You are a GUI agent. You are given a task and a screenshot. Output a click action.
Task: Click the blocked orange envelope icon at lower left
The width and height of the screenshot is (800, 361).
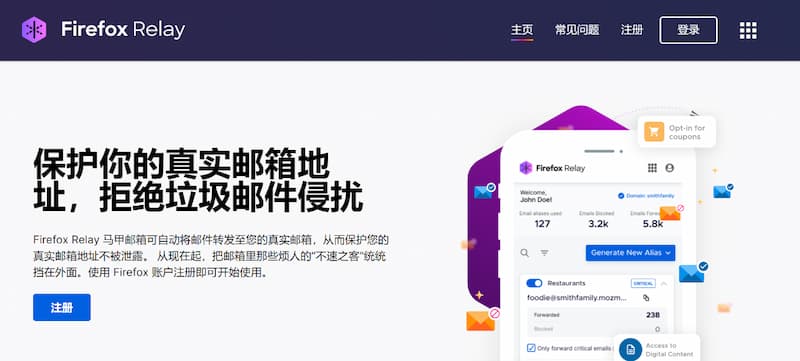pos(482,319)
